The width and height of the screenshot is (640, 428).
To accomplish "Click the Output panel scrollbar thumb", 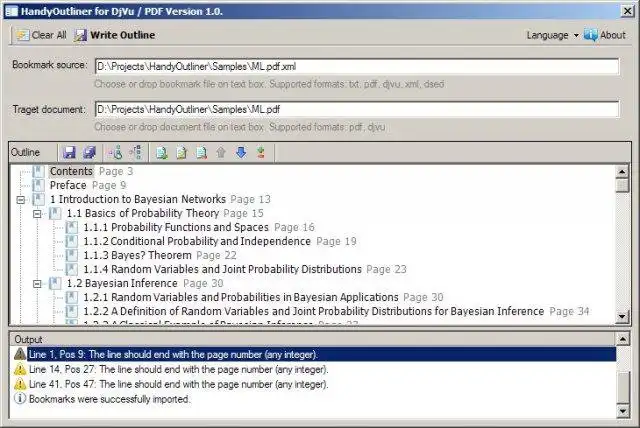I will [x=623, y=388].
